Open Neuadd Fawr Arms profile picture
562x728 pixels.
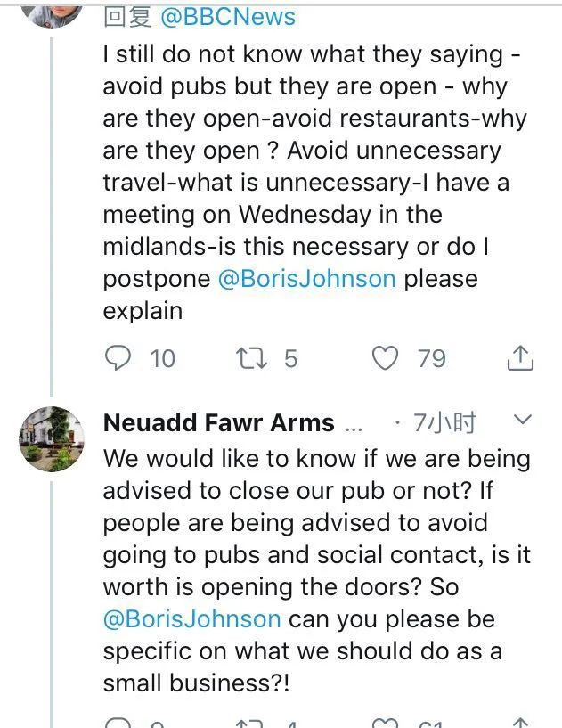point(52,439)
